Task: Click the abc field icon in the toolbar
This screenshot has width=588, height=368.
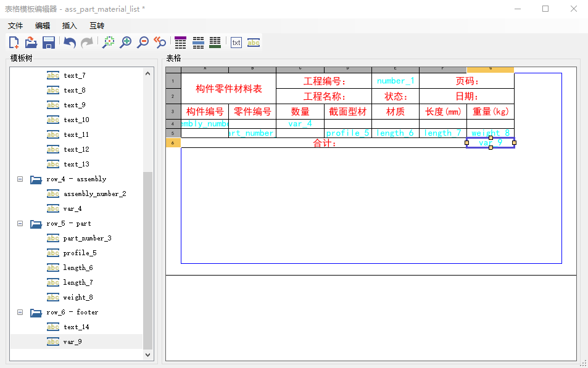Action: (x=254, y=43)
